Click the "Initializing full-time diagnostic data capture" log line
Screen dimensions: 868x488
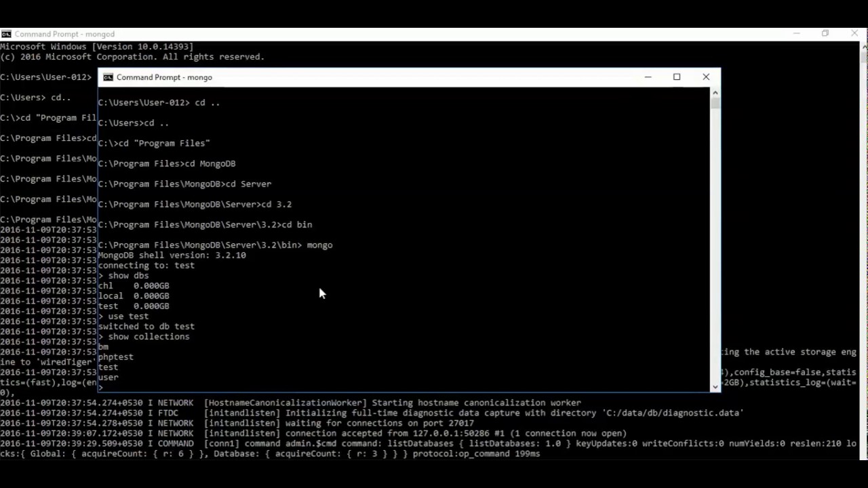372,413
